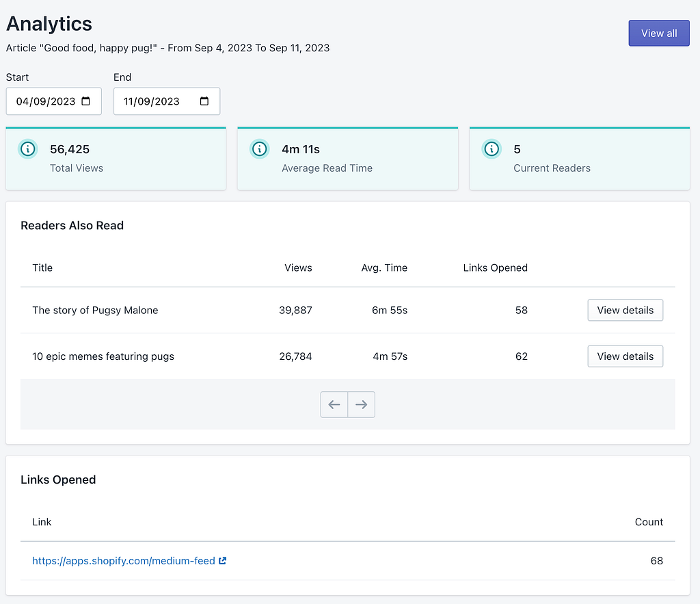Click the Count column header
The image size is (700, 604).
(x=649, y=522)
